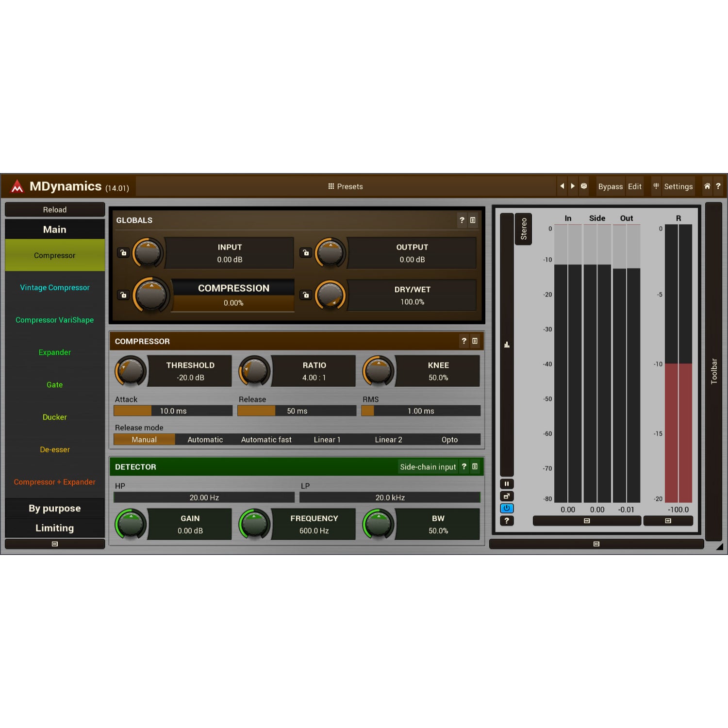Screen dimensions: 728x728
Task: Open the By purpose section
Action: (x=55, y=508)
